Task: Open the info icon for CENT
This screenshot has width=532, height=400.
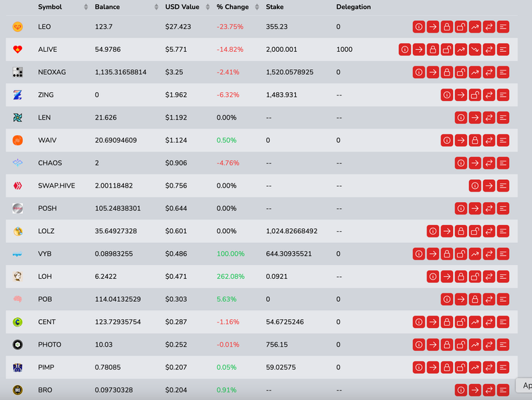Action: coord(418,322)
